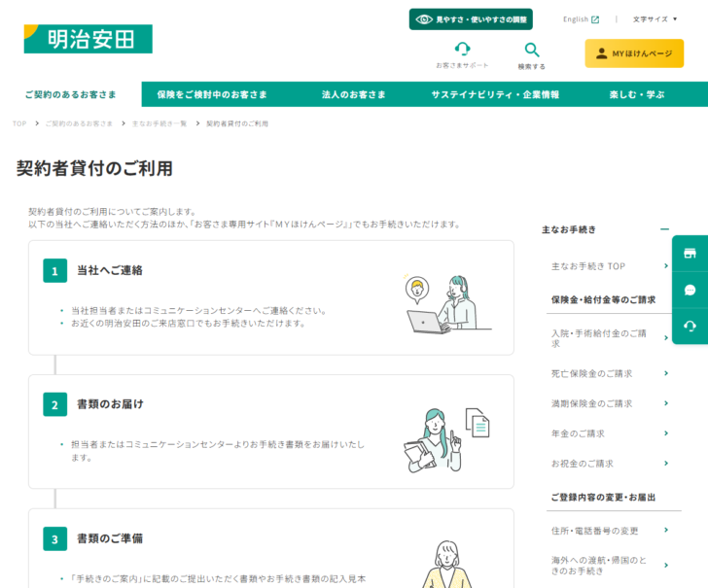
Task: Click the step 2 number badge
Action: tap(55, 404)
